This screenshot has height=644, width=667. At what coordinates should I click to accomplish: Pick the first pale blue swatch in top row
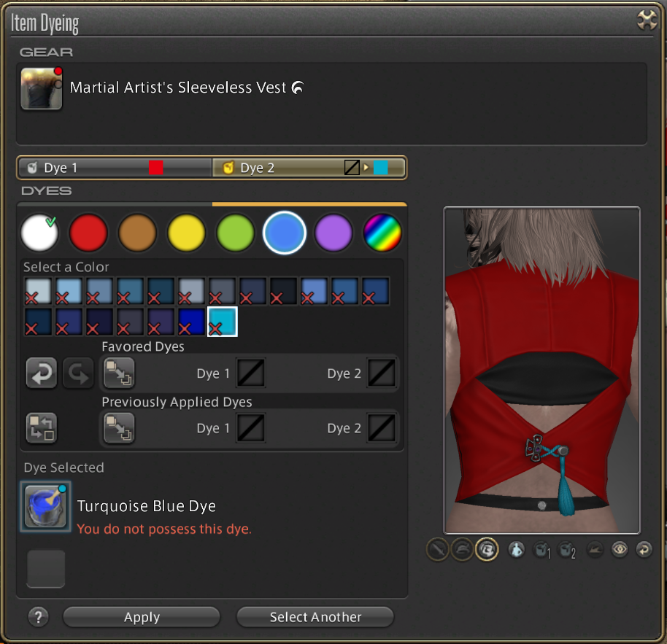point(38,291)
